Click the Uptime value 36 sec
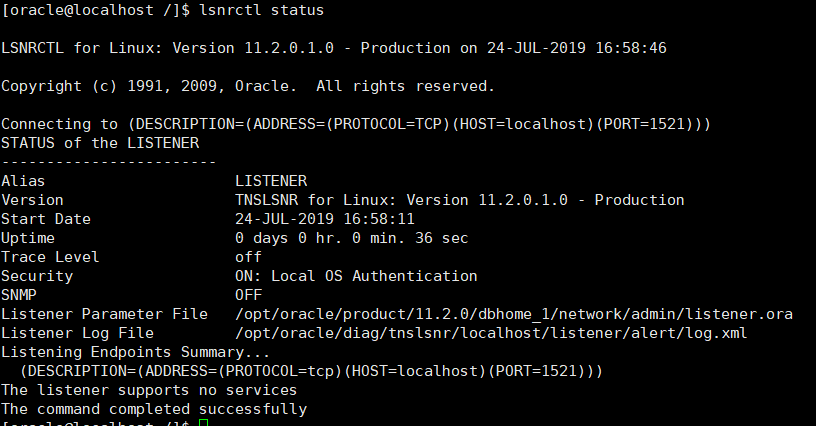816x426 pixels. (x=352, y=238)
